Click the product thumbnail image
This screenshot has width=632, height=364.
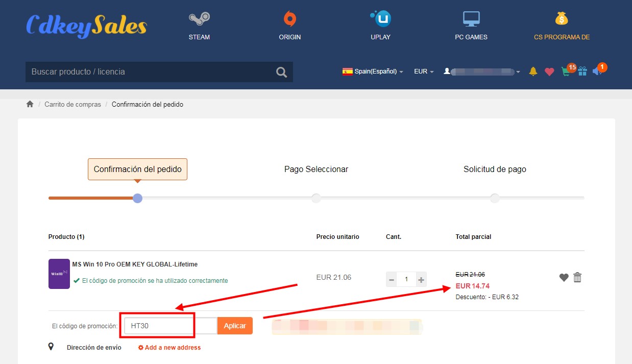[59, 274]
